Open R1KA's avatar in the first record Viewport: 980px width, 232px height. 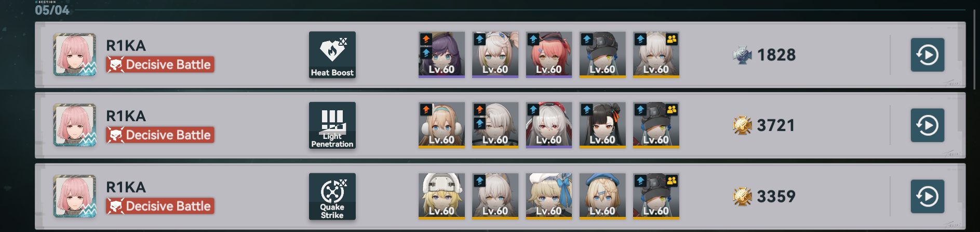click(75, 55)
